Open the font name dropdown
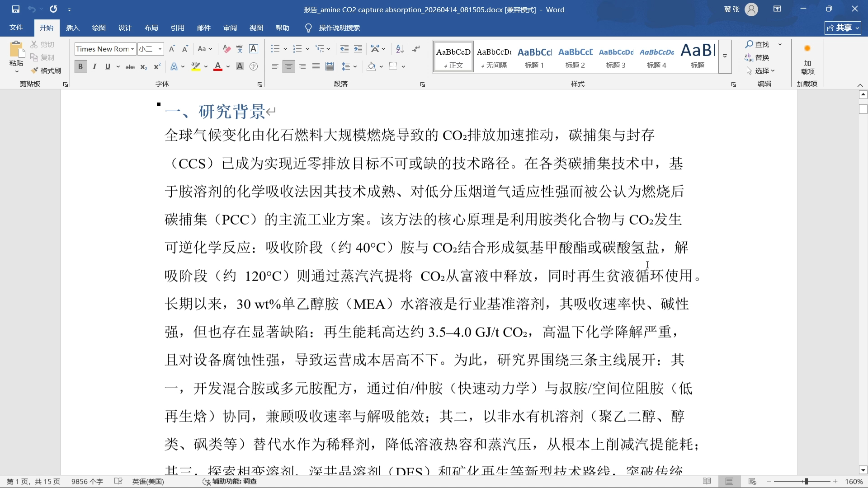Image resolution: width=868 pixels, height=488 pixels. coord(132,49)
